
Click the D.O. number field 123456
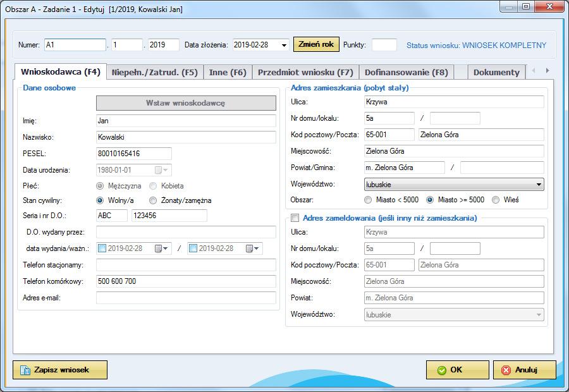click(169, 216)
